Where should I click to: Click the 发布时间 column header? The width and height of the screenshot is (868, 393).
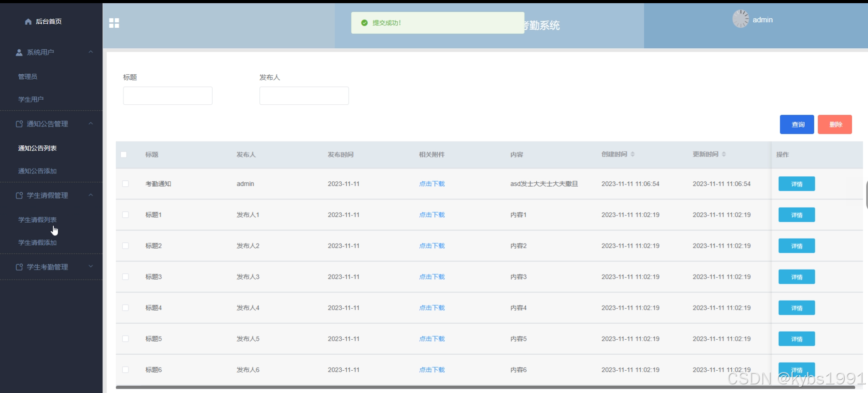click(341, 155)
